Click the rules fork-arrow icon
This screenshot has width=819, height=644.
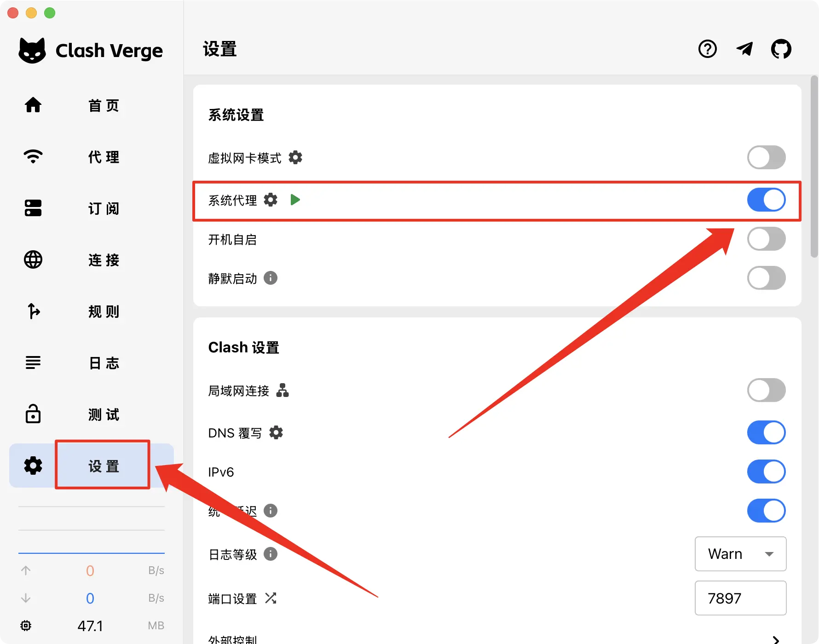(x=33, y=311)
